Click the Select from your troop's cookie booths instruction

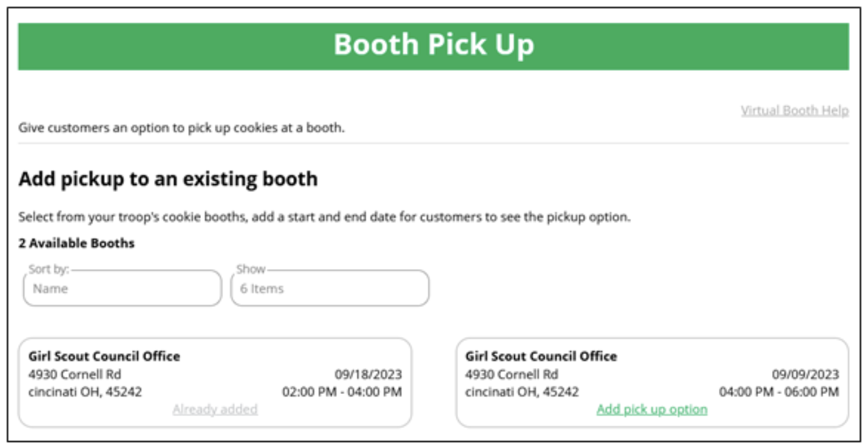324,217
